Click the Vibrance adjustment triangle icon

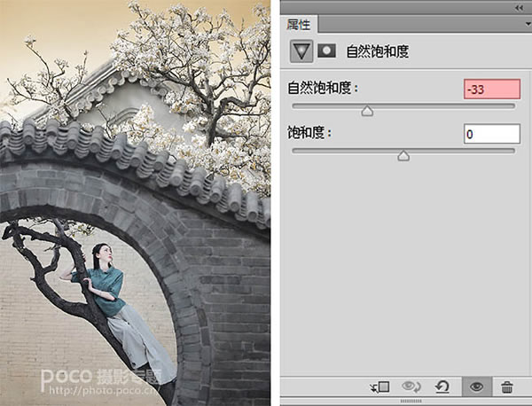coord(301,51)
